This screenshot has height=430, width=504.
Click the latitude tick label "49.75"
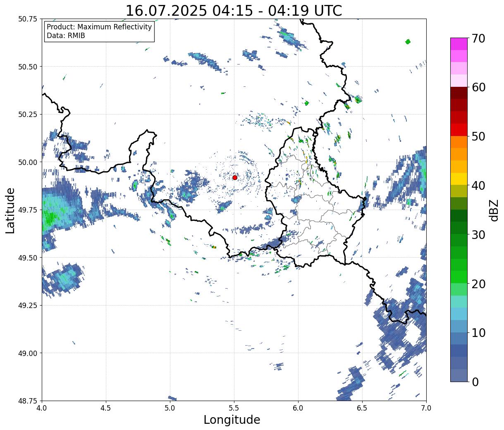pos(28,210)
